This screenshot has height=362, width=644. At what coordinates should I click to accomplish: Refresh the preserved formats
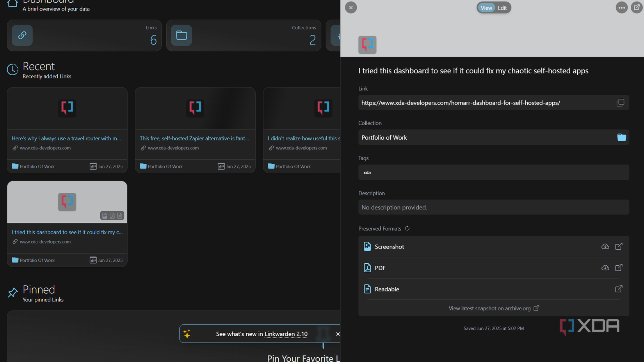tap(407, 229)
